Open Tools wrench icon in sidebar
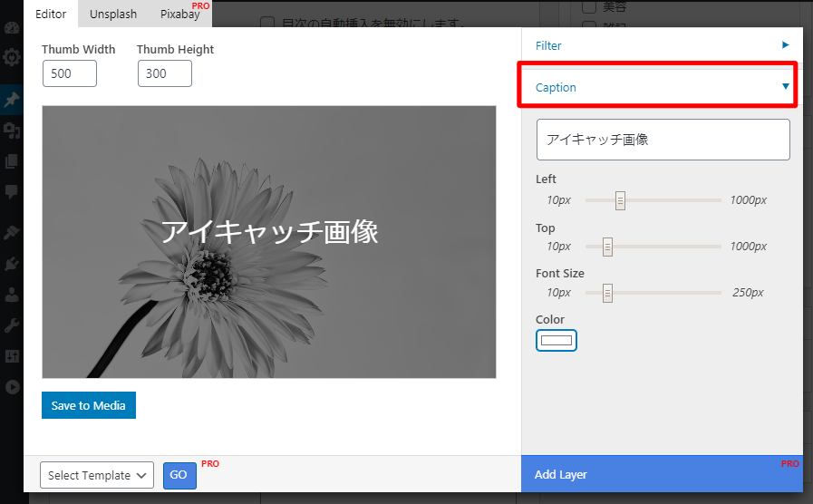This screenshot has height=504, width=813. (12, 325)
